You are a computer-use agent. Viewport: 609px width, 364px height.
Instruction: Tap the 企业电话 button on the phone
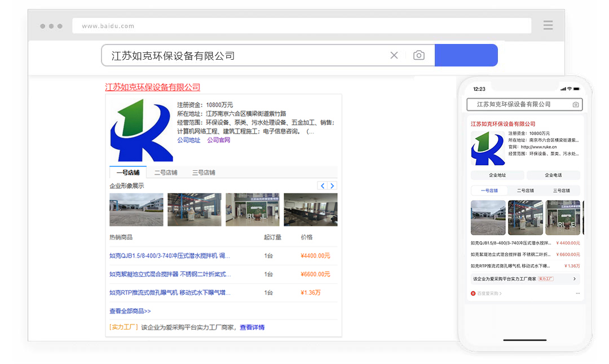pyautogui.click(x=554, y=175)
